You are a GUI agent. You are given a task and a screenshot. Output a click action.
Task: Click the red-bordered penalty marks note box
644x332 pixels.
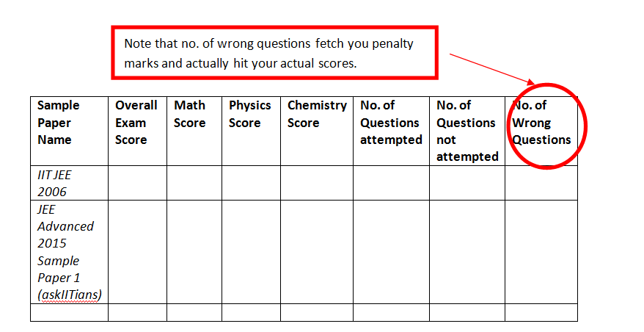pos(274,53)
